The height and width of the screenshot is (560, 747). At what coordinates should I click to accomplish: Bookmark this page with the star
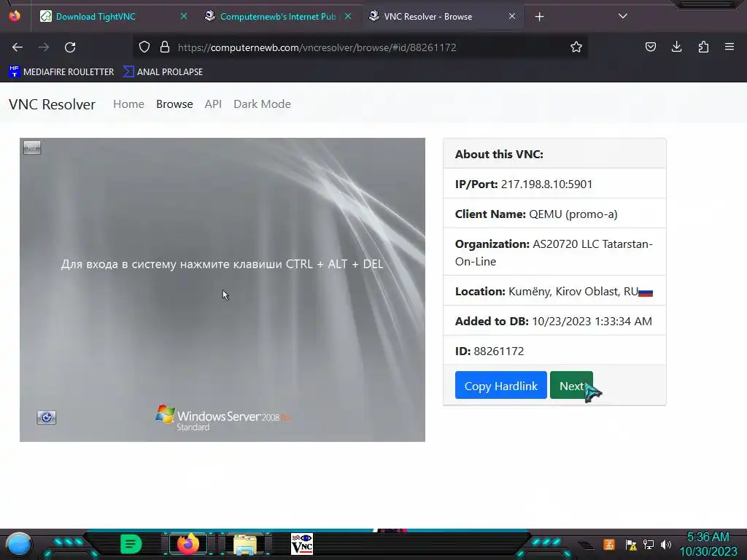[576, 47]
